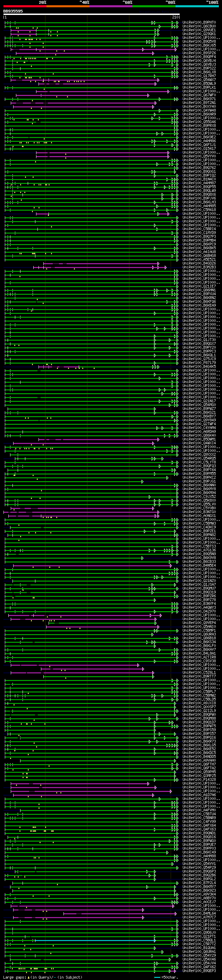Select the UniRef100_Q17RH7 label
Image resolution: width=222 pixels, height=980 pixels.
coord(199,76)
